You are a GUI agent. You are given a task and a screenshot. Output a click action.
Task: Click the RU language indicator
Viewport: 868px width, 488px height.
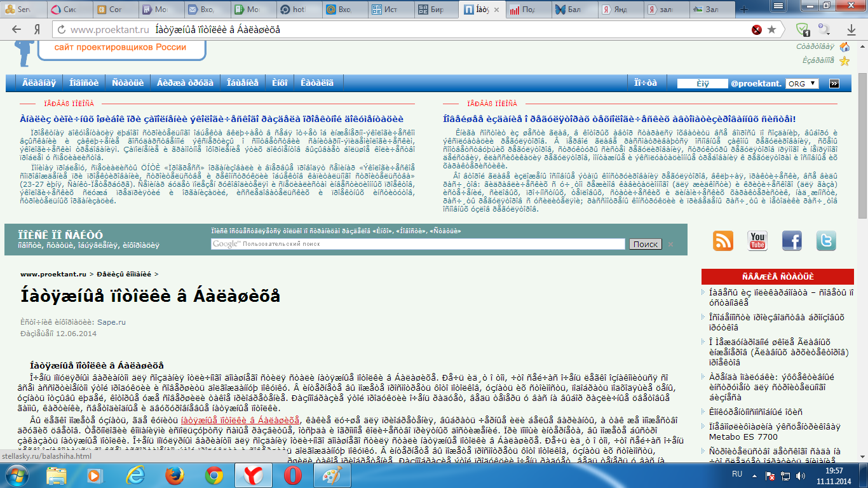737,474
